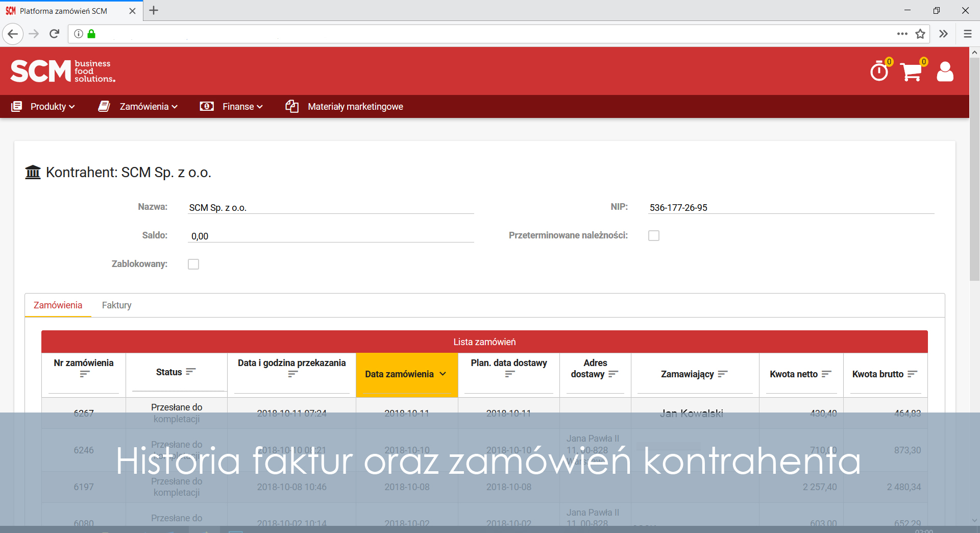Click filter icon next to Zamawiający
The image size is (980, 533).
coord(722,374)
